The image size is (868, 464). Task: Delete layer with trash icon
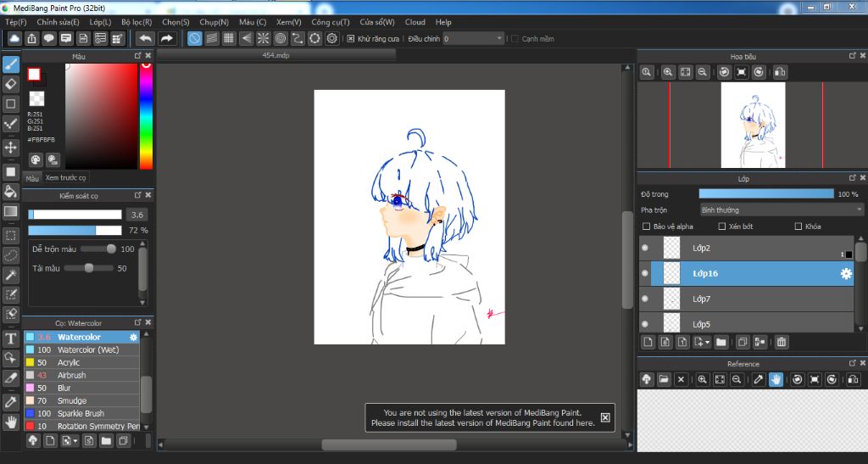point(781,342)
